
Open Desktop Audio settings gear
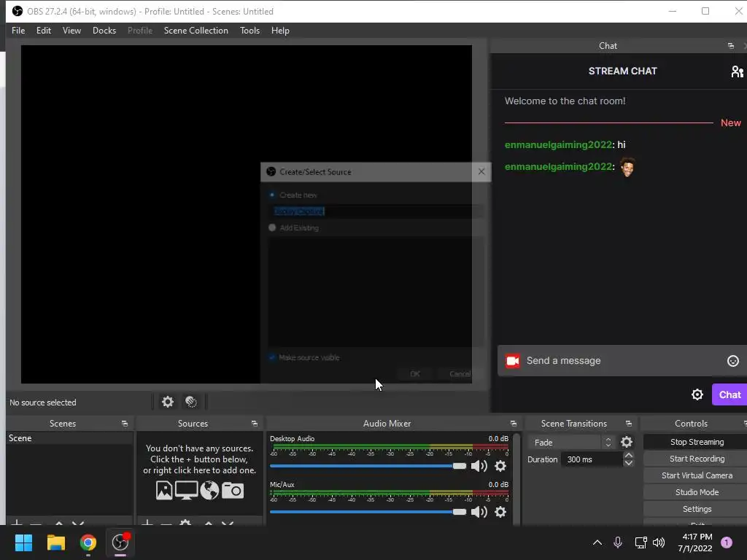[x=500, y=466]
